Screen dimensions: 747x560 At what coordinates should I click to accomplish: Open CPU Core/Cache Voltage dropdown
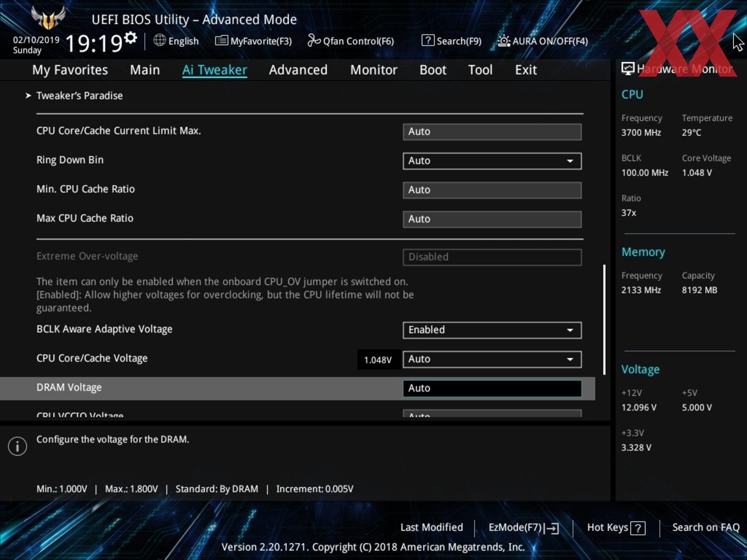click(492, 359)
